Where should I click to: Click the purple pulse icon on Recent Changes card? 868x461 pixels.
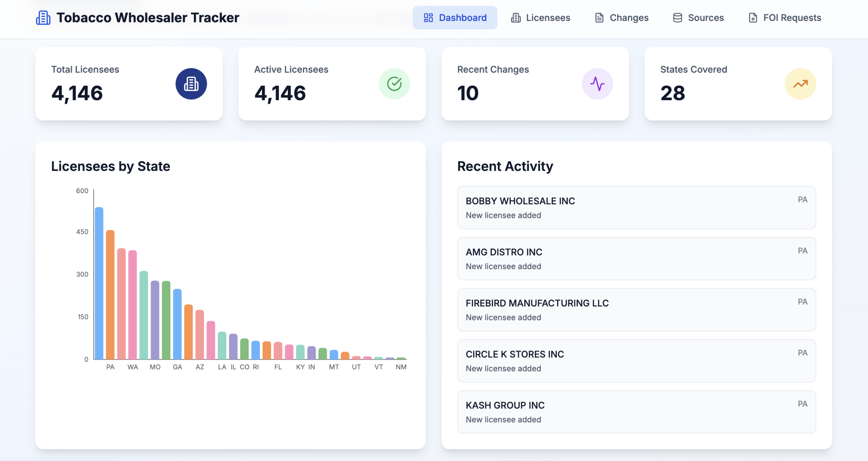[598, 84]
